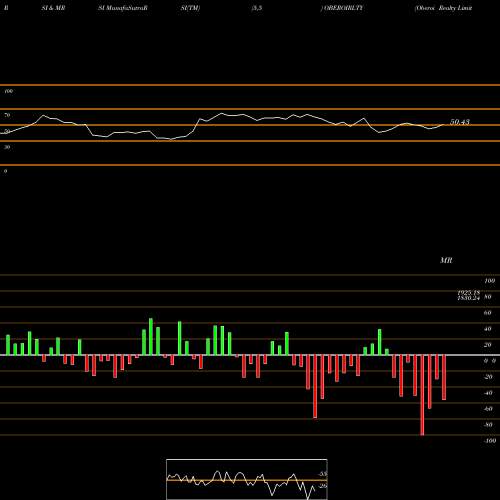The width and height of the screenshot is (500, 500).
Task: Select the OBEROIRLTY ticker text in header
Action: pos(343,8)
